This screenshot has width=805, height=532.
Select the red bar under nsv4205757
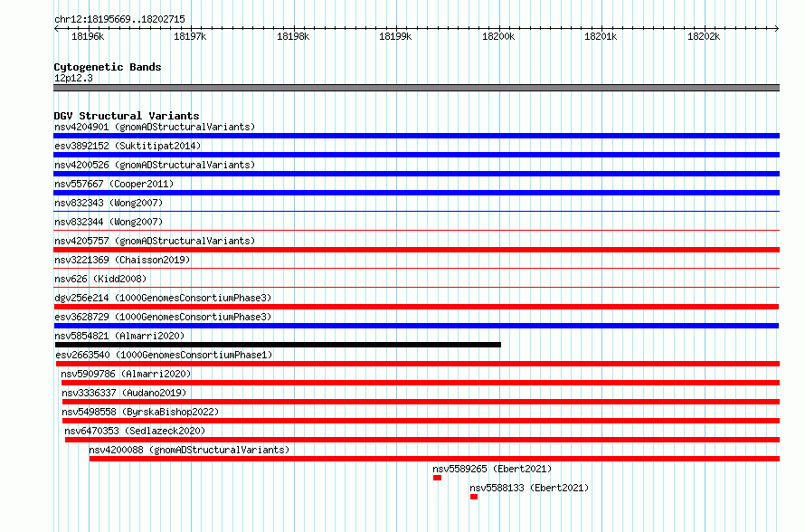[416, 250]
